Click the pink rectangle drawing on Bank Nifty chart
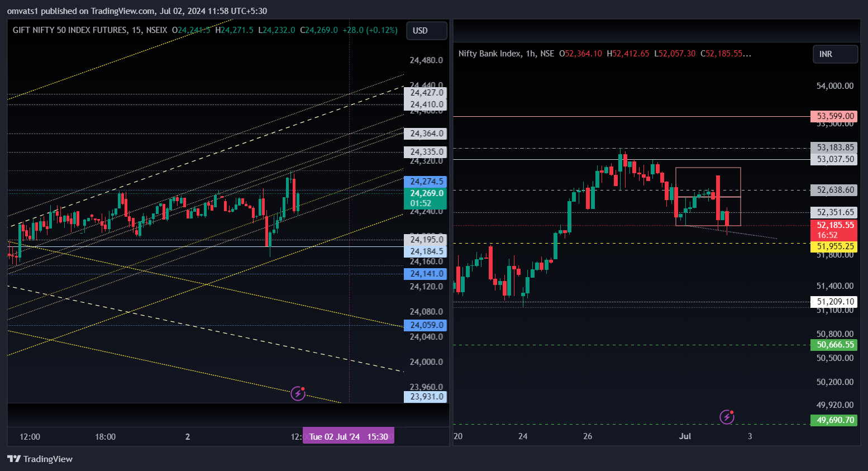This screenshot has height=471, width=868. click(x=708, y=197)
